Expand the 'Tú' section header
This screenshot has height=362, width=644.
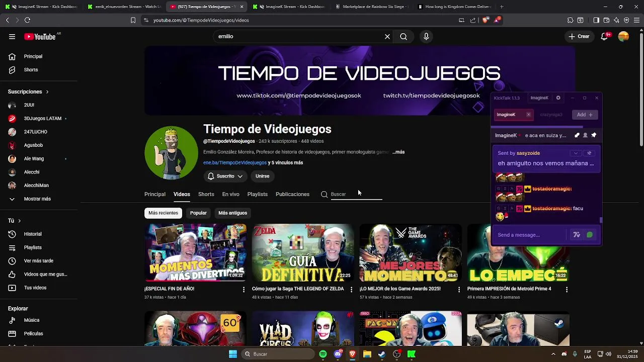pos(14,221)
